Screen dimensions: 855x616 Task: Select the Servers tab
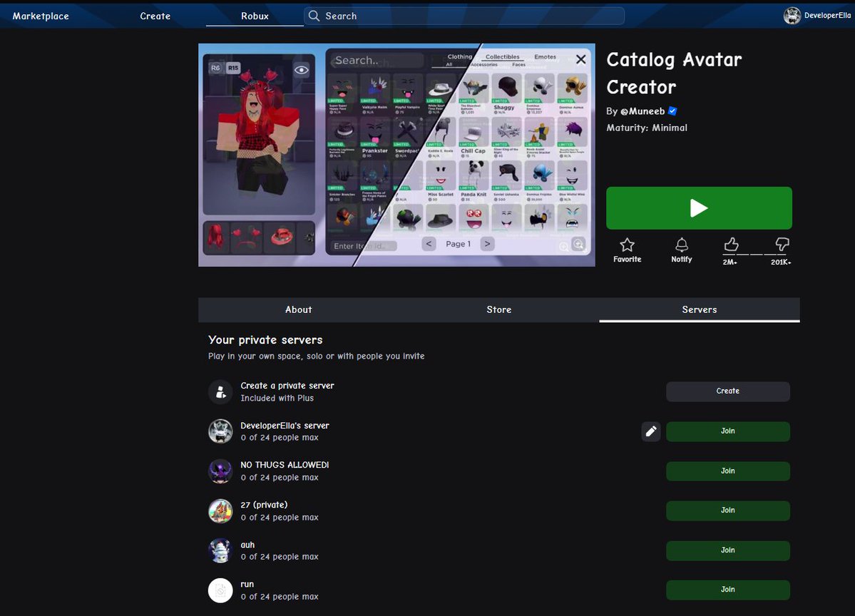tap(700, 309)
